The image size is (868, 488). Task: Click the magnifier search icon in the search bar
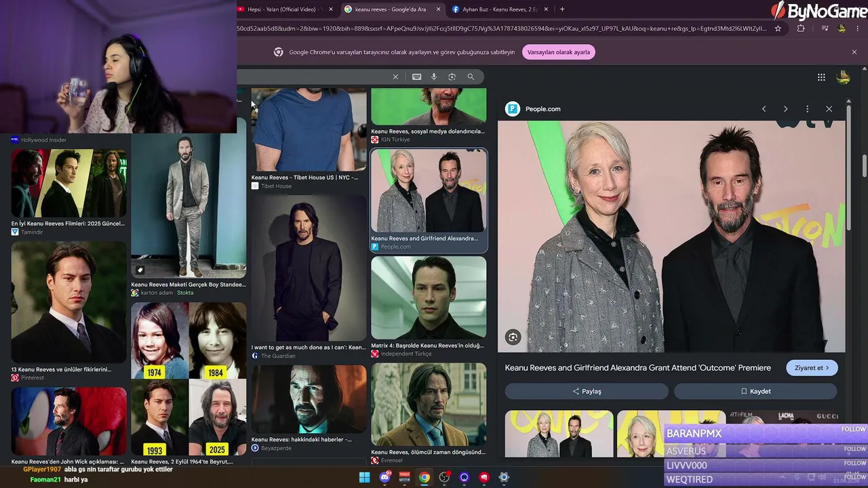pos(471,77)
